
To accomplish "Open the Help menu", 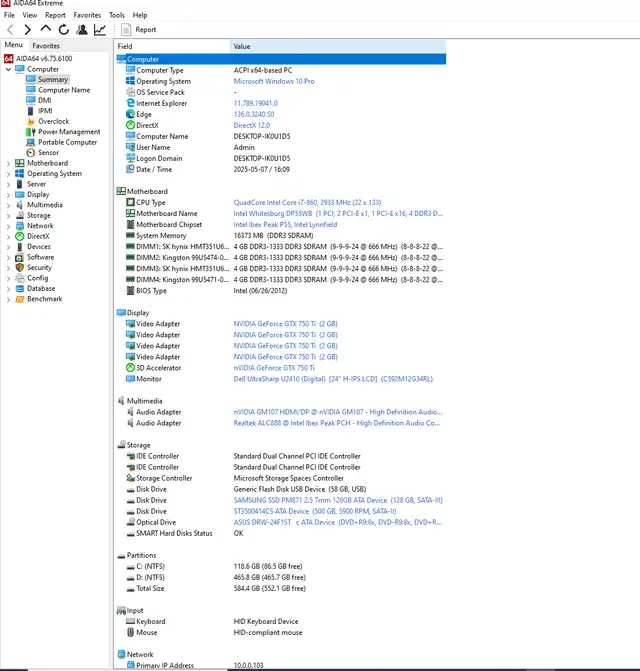I will tap(140, 15).
